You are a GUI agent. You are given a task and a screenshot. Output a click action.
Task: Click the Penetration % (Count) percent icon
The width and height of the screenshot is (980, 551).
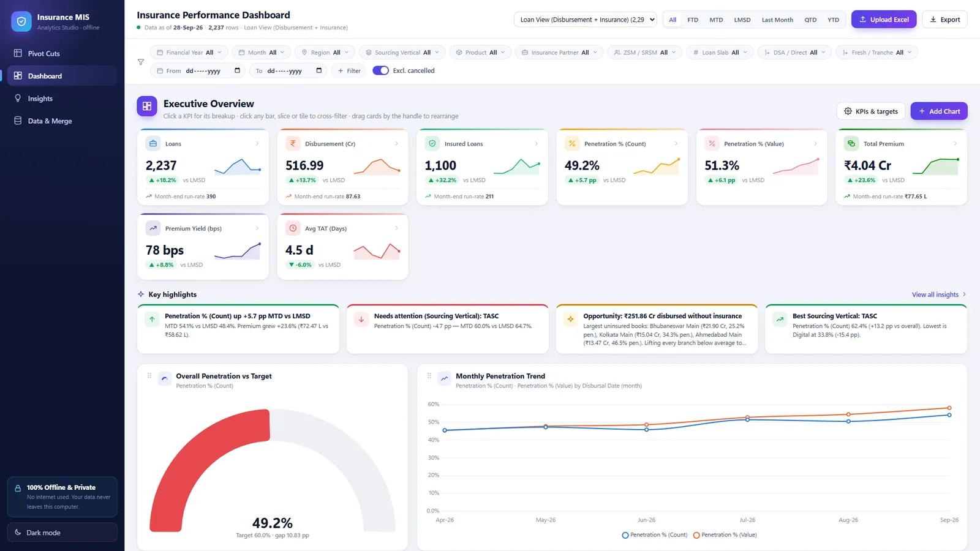pos(572,143)
